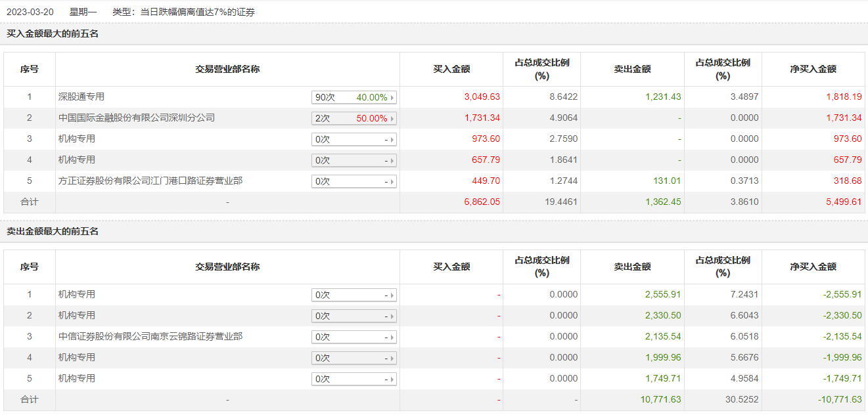Open the 深股通专用 broker link
Image resolution: width=868 pixels, height=415 pixels.
[81, 97]
